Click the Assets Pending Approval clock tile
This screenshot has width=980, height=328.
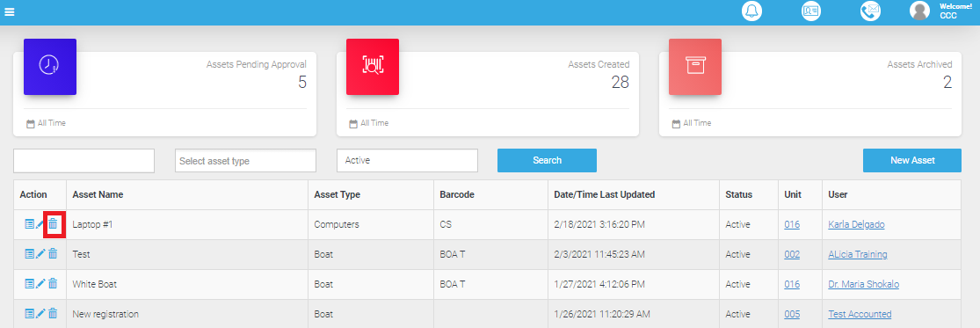tap(50, 66)
